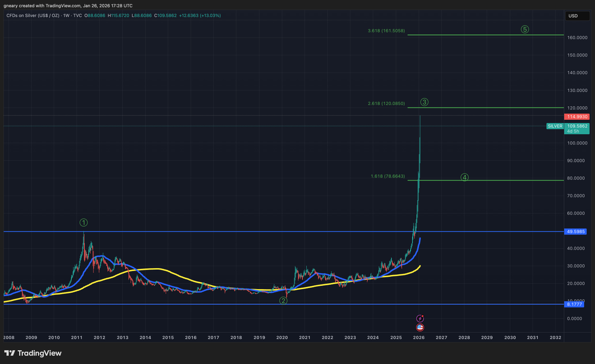
Task: Select the 3.618 (161.5058) Fibonacci label
Action: (x=386, y=30)
